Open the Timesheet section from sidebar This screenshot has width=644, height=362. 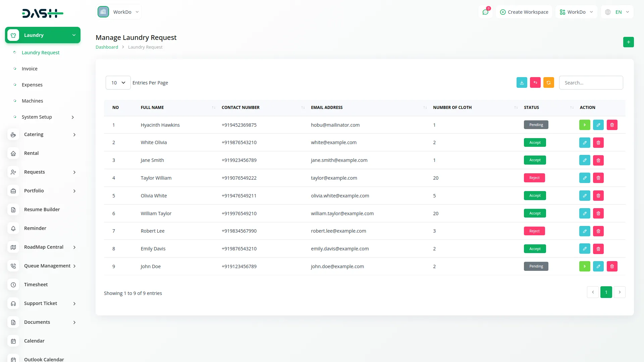click(x=36, y=284)
